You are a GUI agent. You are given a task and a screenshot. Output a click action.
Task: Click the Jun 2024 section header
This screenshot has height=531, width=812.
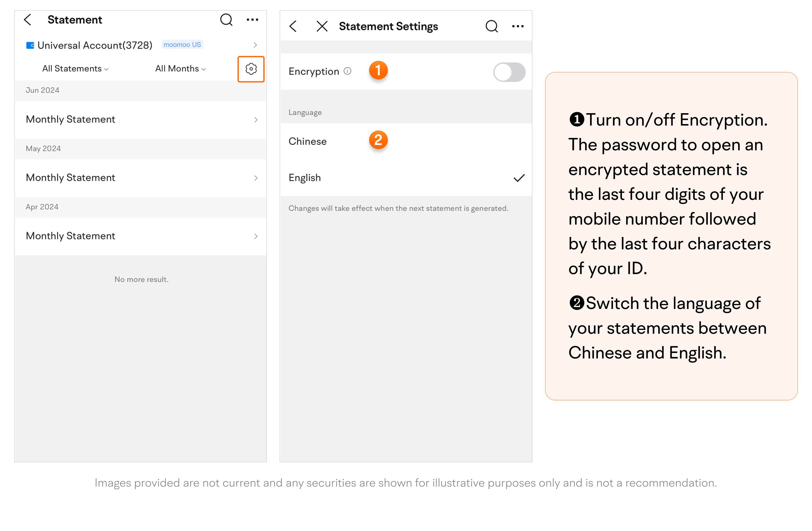tap(141, 90)
